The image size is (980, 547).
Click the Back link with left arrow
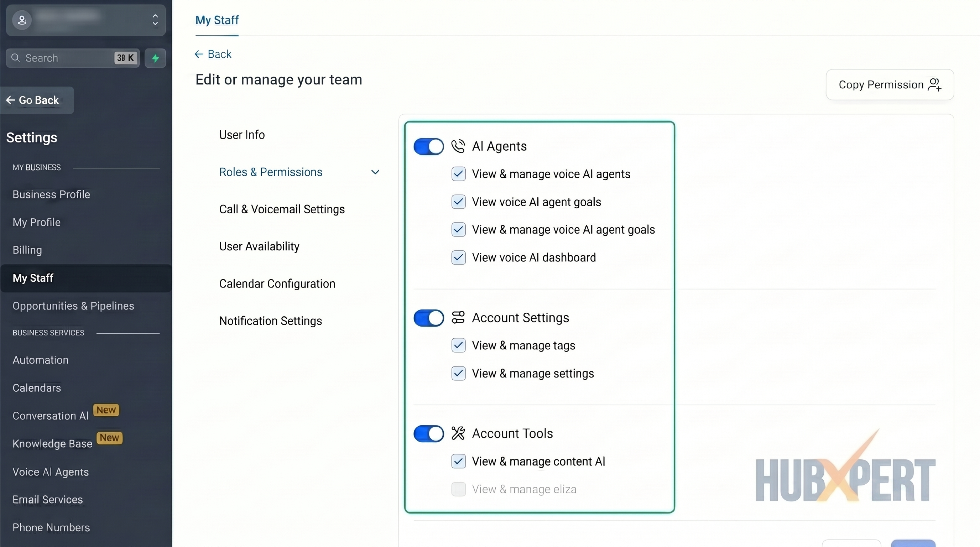[213, 54]
